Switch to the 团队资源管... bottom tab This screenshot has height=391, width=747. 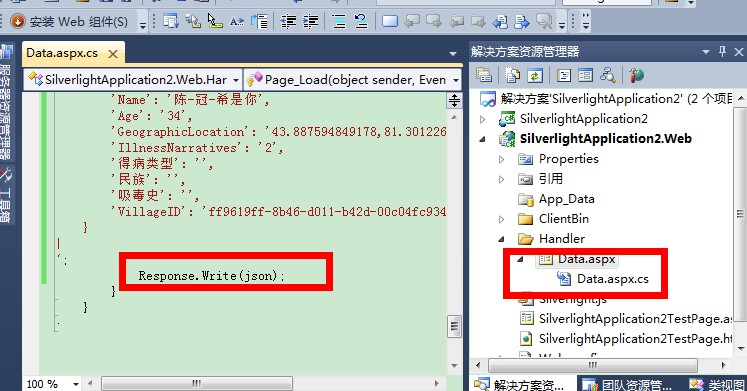[x=628, y=384]
